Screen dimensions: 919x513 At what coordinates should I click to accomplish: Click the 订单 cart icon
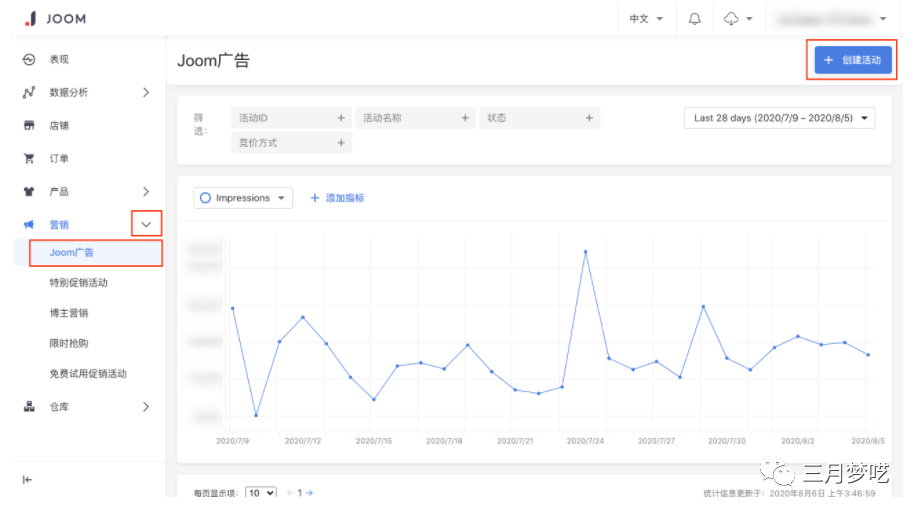[x=29, y=158]
